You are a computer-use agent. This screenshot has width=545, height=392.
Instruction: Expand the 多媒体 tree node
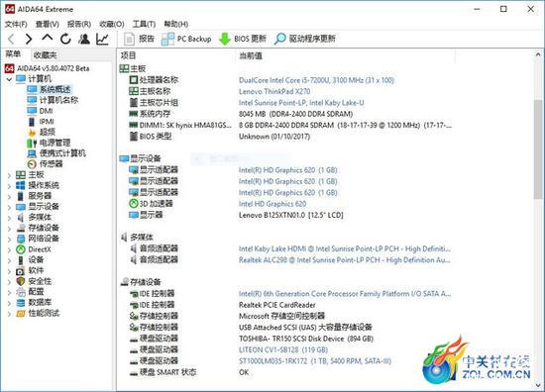(9, 219)
